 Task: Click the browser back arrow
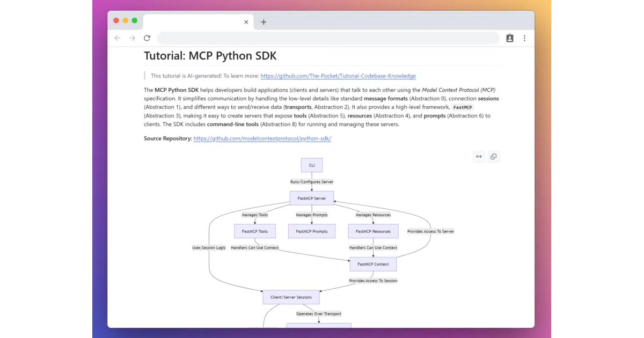tap(118, 38)
